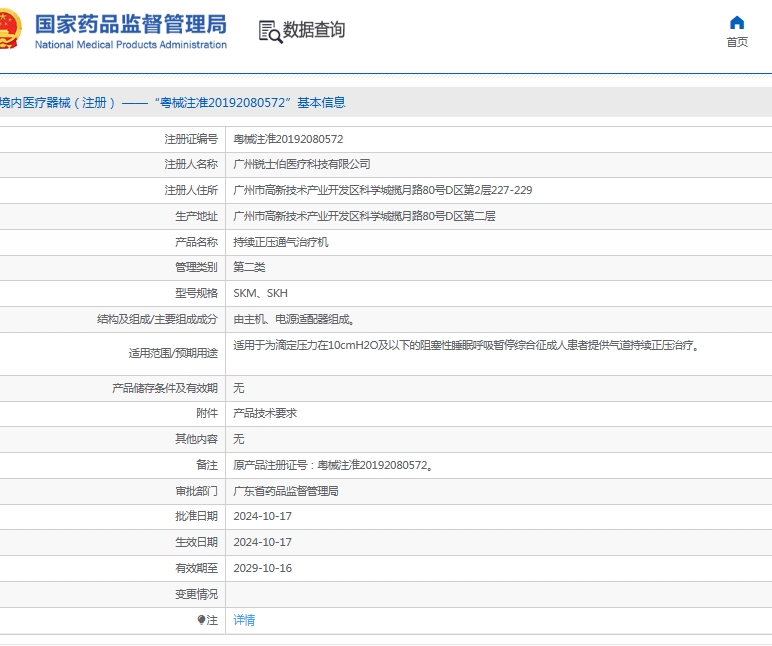
Task: Click the home house icon
Action: tap(737, 23)
